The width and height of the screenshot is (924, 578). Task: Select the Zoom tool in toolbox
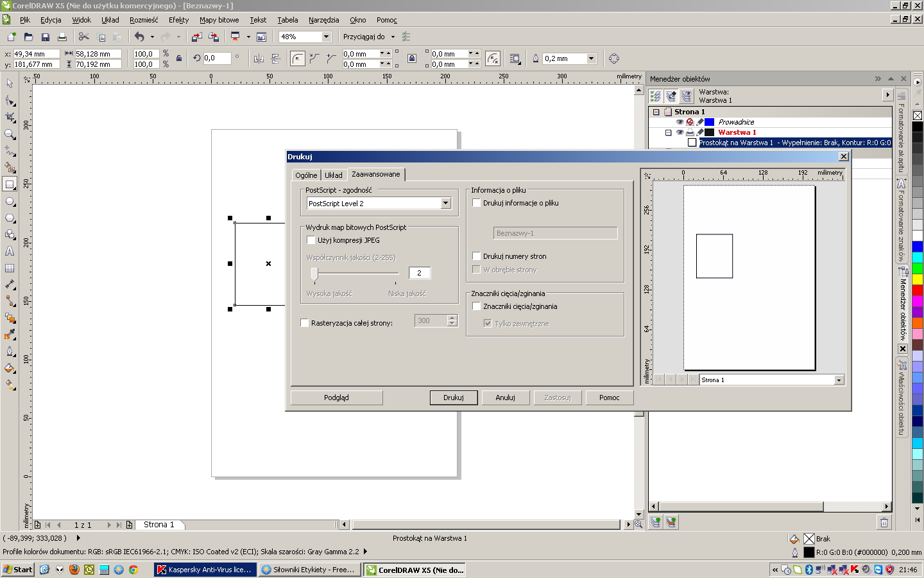click(10, 134)
